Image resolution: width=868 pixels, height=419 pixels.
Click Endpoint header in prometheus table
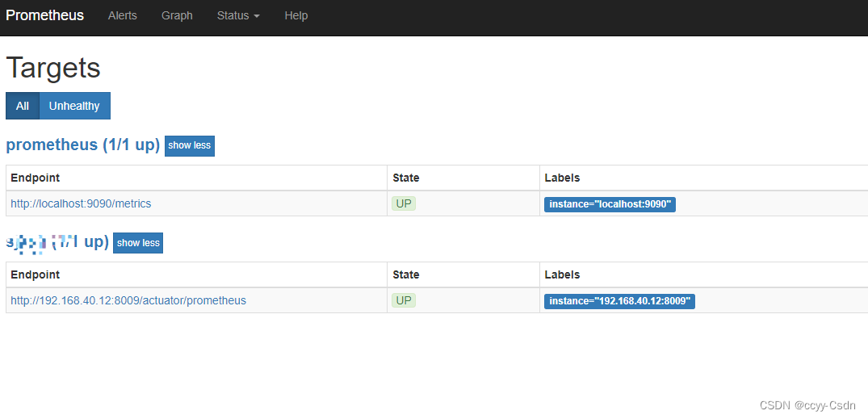(36, 178)
